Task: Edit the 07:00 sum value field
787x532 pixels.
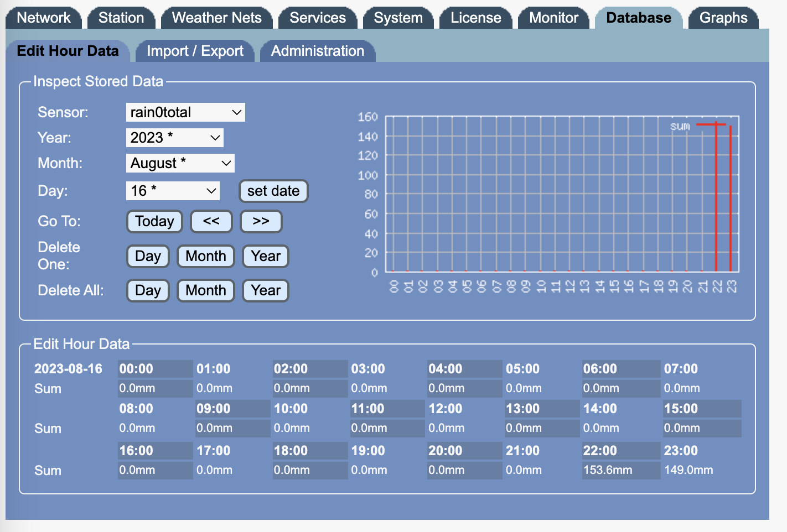Action: click(702, 388)
